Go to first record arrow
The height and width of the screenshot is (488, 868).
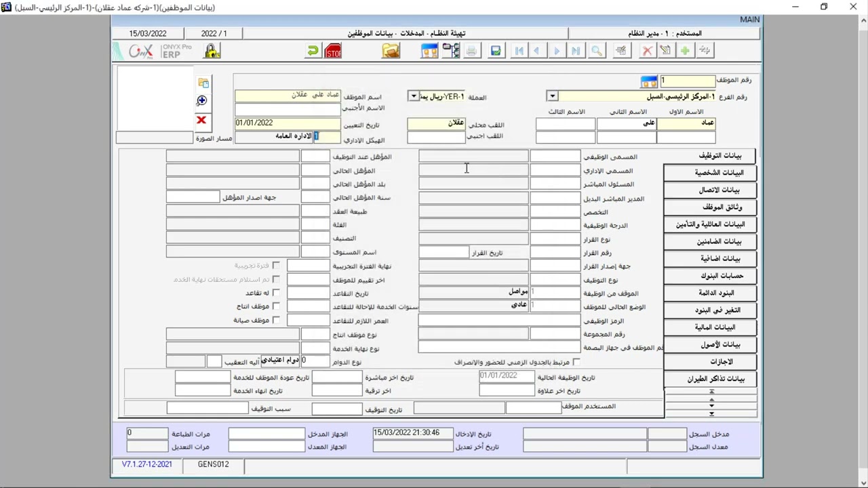click(519, 51)
